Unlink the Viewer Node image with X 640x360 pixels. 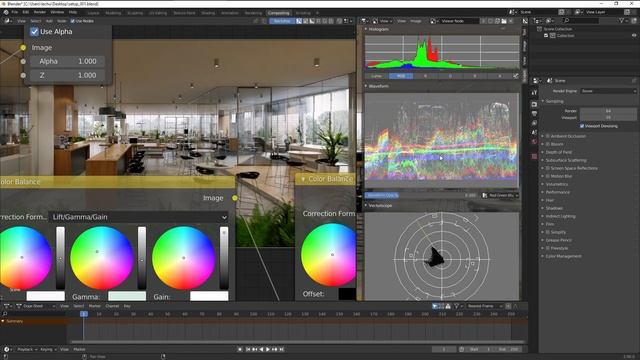click(x=510, y=21)
